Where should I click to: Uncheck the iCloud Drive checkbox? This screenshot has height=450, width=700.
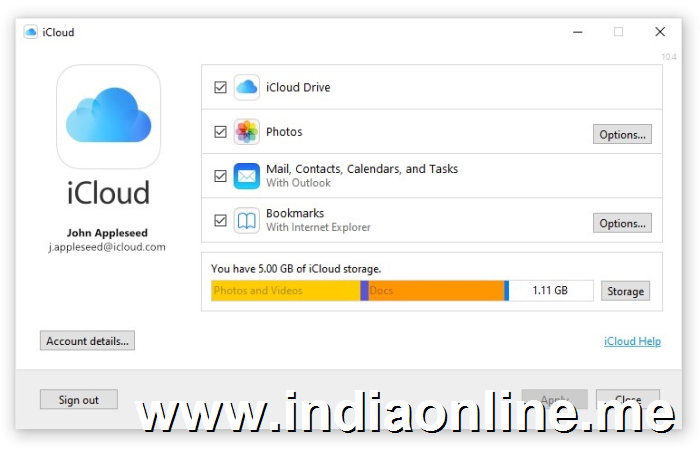pyautogui.click(x=221, y=87)
